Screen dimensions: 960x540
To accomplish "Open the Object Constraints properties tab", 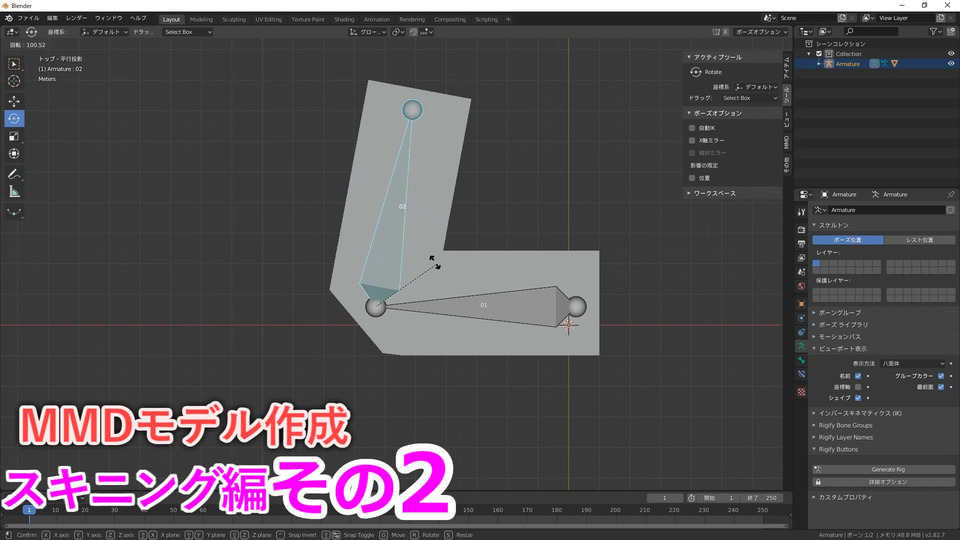I will (x=801, y=332).
